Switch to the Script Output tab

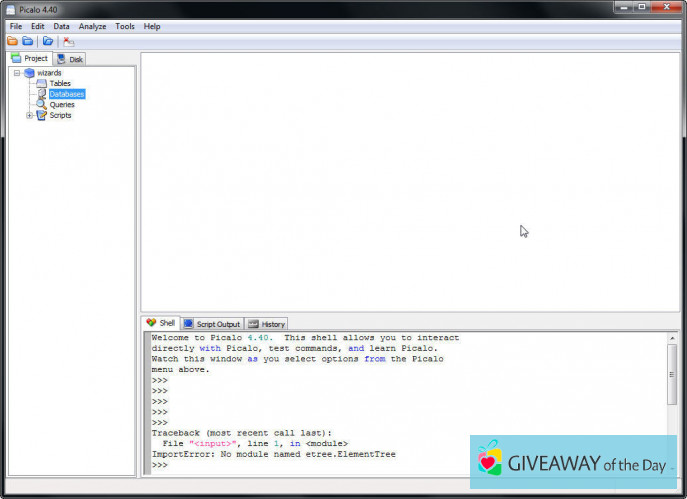[212, 324]
